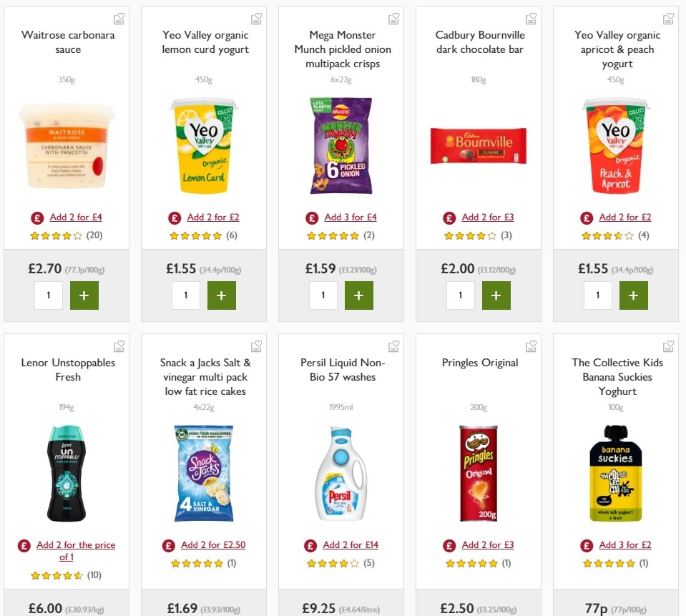Click the pound badge on Monster Munch offer
This screenshot has width=686, height=616.
pos(311,217)
